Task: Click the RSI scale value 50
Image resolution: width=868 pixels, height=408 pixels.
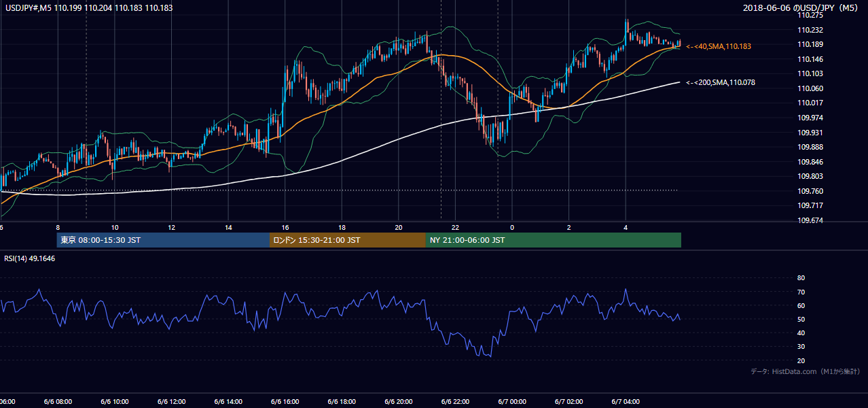Action: 801,319
